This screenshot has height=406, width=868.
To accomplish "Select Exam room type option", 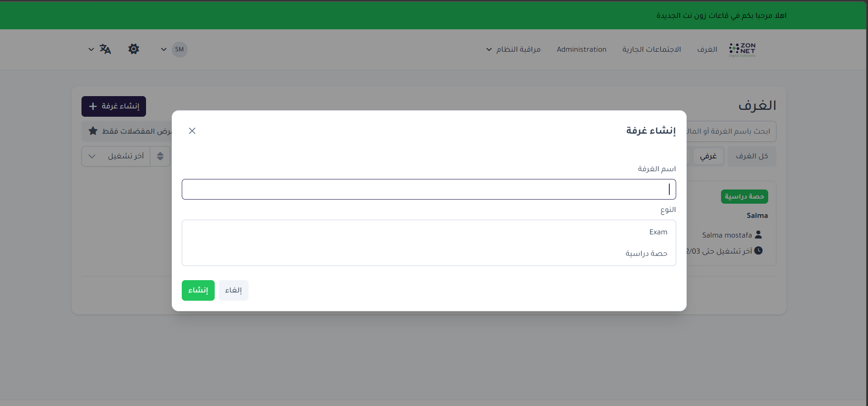I will [658, 232].
